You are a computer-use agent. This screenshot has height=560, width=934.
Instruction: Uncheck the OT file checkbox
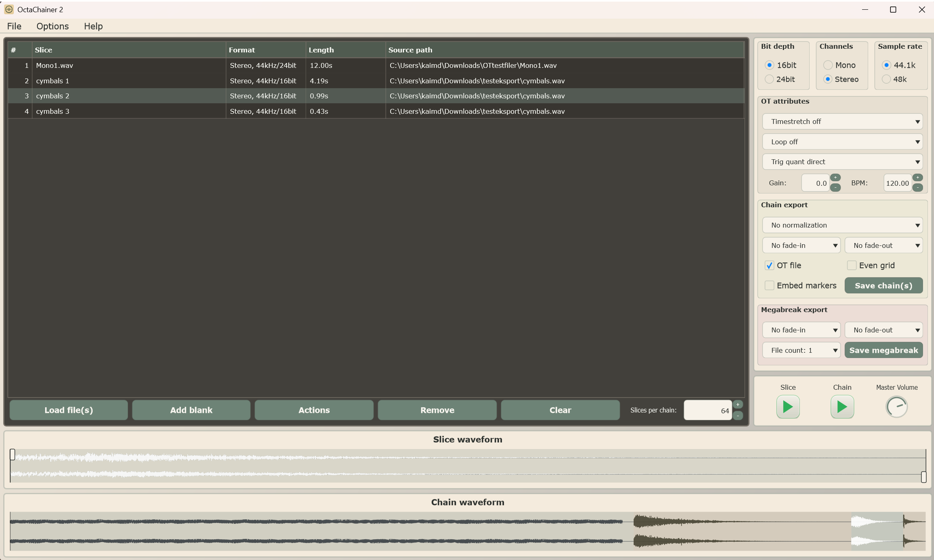(769, 265)
